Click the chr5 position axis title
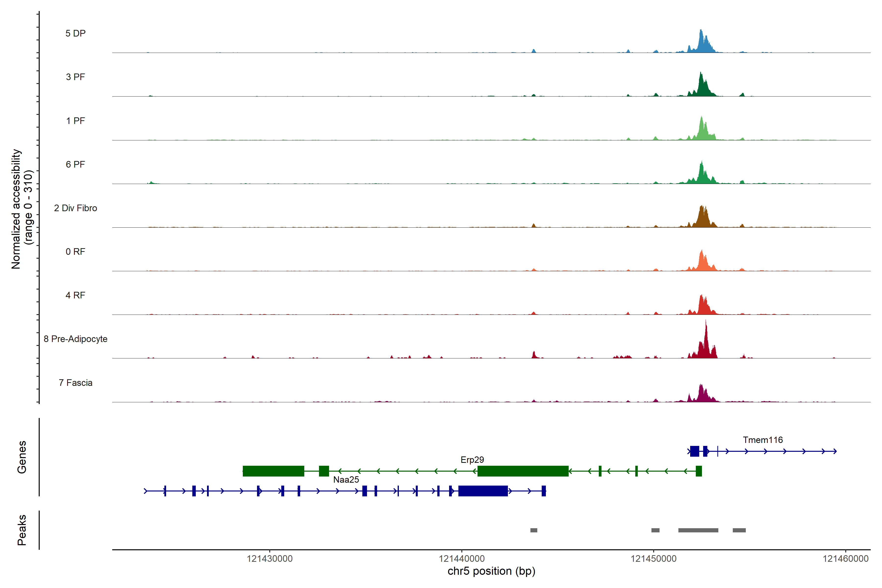The height and width of the screenshot is (588, 882). click(x=491, y=571)
